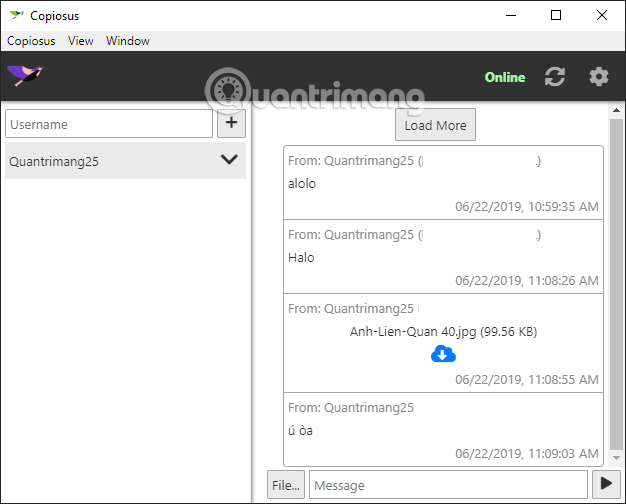This screenshot has height=504, width=626.
Task: Minimize the Copiosus window
Action: point(511,15)
